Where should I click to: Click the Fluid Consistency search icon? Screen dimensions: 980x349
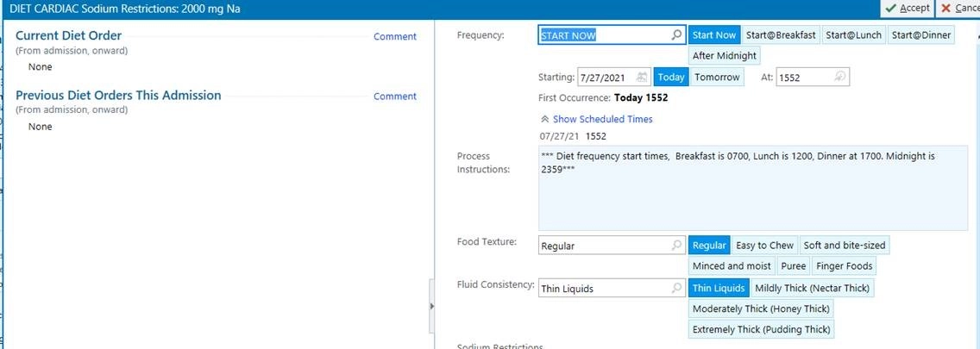(x=676, y=289)
